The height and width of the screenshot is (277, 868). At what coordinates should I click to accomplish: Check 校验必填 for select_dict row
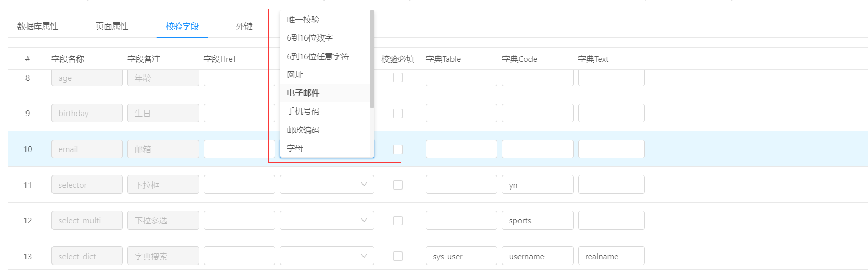(x=398, y=256)
